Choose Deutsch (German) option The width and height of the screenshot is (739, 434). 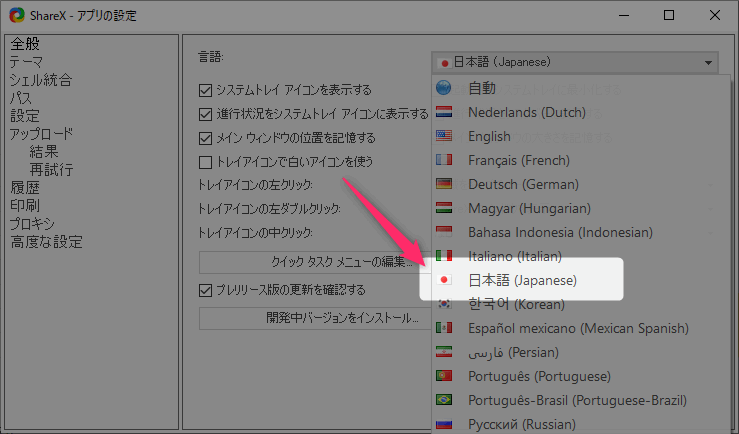[x=582, y=184]
